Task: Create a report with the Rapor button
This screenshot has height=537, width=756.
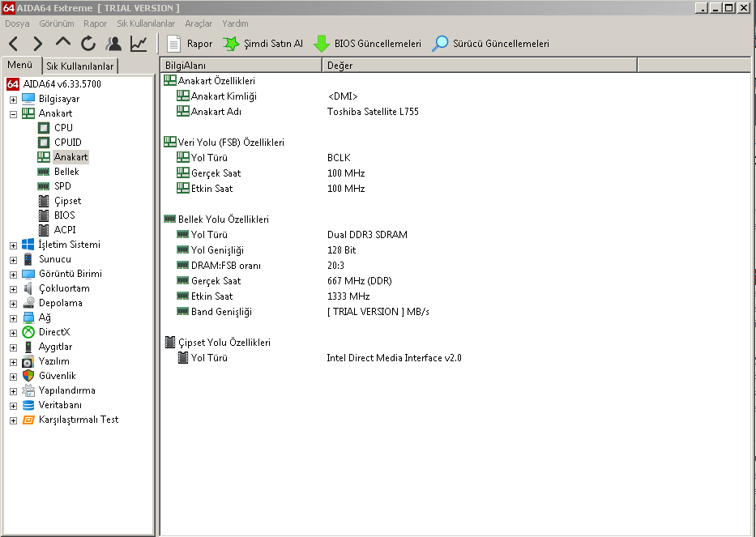Action: point(190,44)
